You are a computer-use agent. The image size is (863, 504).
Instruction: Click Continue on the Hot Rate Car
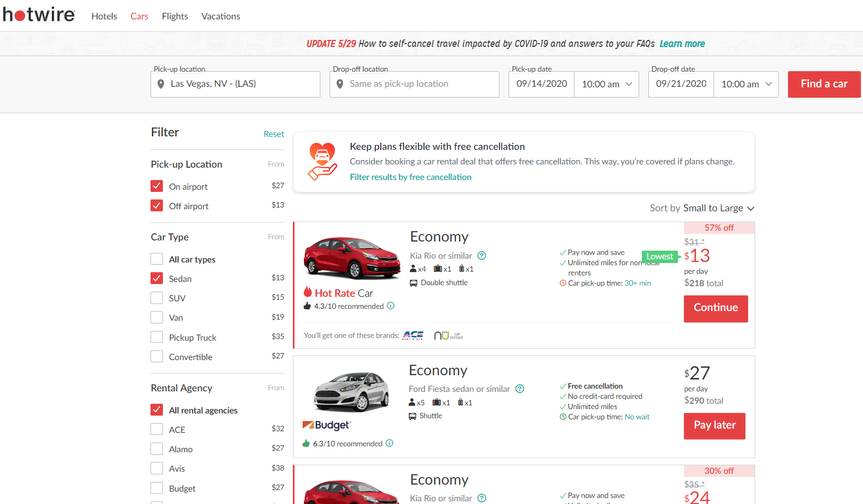716,309
